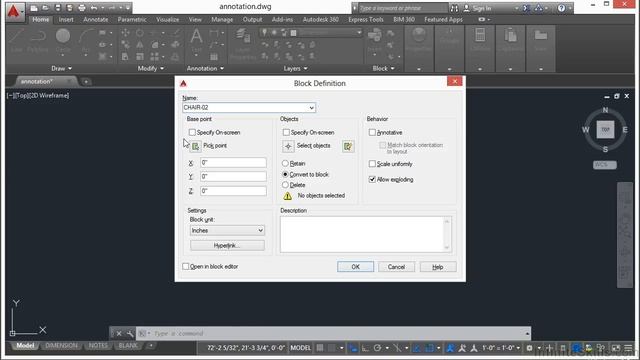
Task: Open Quick Access Toolbar customize dropdown arrow
Action: point(128,8)
